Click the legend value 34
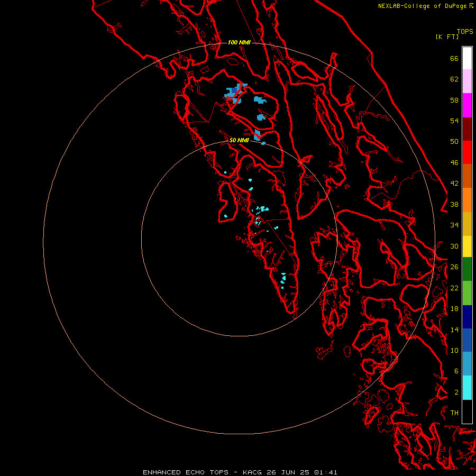The image size is (476, 476). point(454,225)
